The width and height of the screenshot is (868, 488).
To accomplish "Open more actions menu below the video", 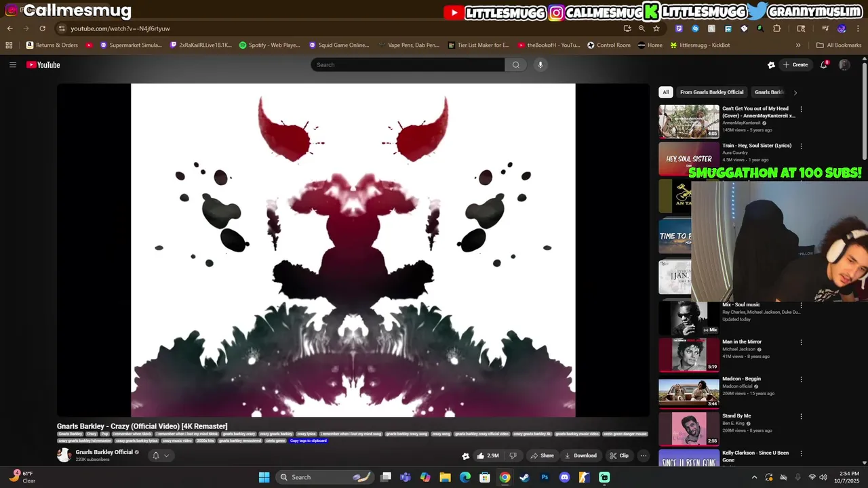I will (644, 455).
